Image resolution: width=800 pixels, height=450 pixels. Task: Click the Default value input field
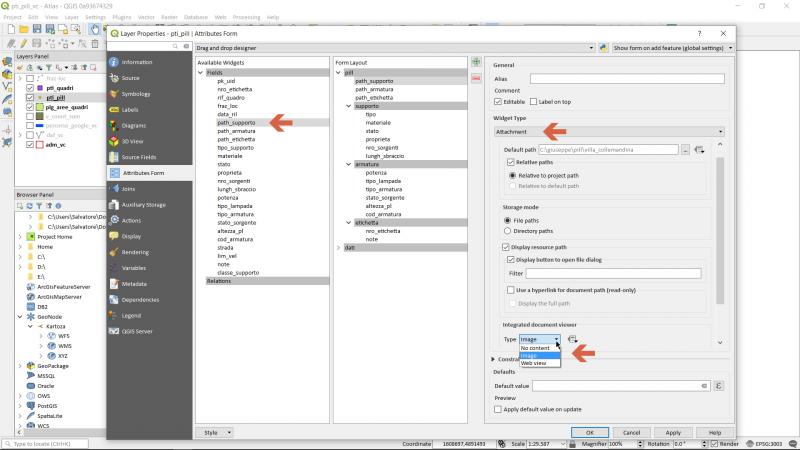(621, 386)
